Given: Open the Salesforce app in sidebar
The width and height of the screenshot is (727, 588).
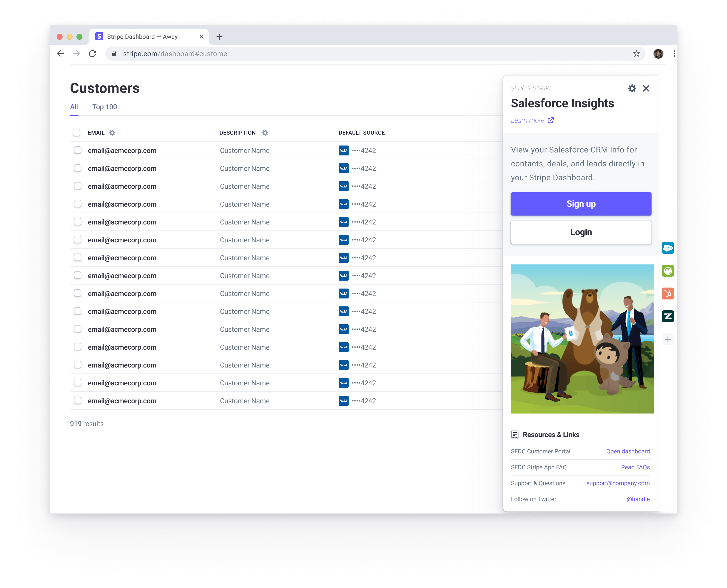Looking at the screenshot, I should (667, 248).
